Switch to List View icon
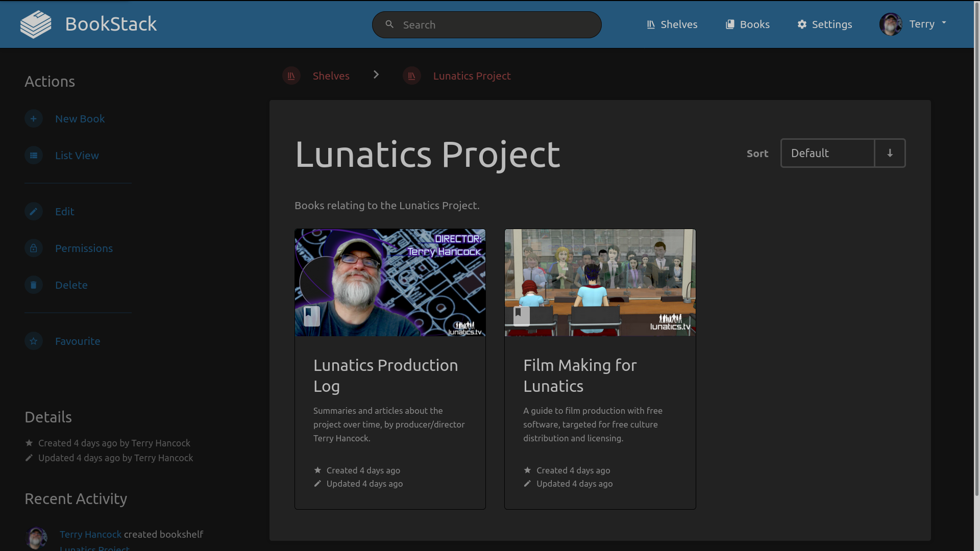This screenshot has width=980, height=551. (34, 156)
